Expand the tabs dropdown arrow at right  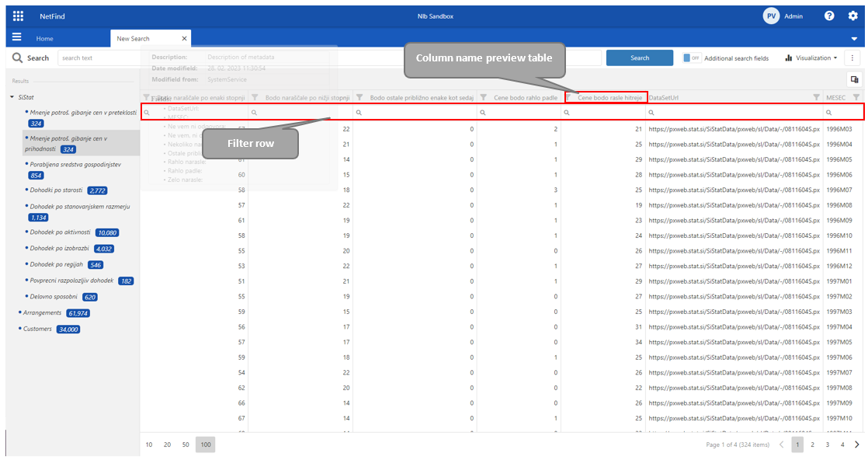click(854, 38)
